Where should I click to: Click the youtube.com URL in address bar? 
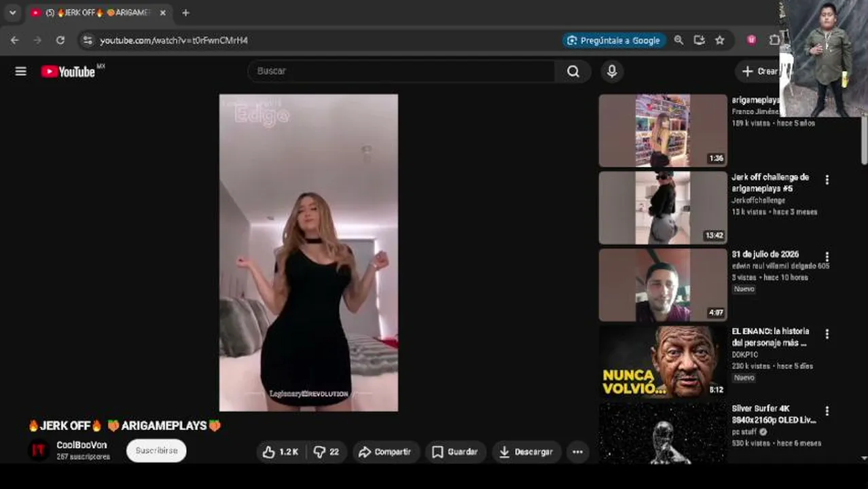(174, 41)
